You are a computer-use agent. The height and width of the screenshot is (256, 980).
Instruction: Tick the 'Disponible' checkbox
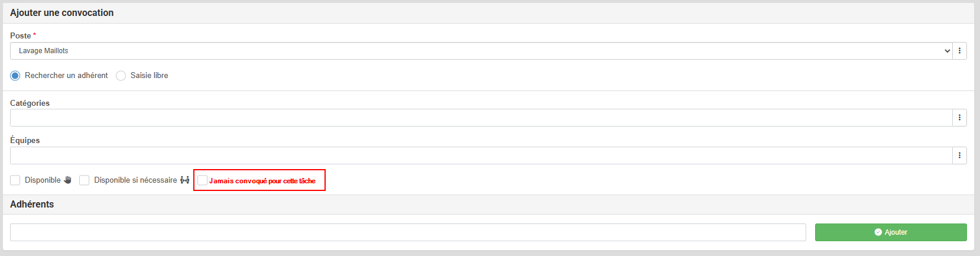[15, 180]
